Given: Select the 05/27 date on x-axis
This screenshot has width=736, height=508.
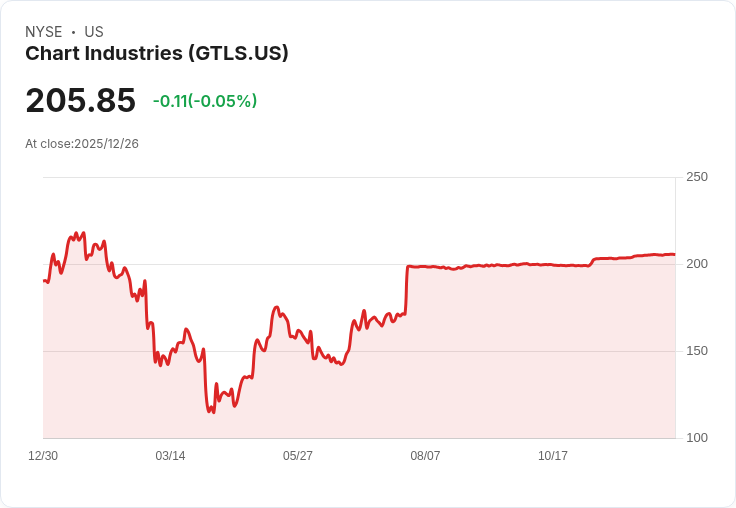Looking at the screenshot, I should pos(298,456).
